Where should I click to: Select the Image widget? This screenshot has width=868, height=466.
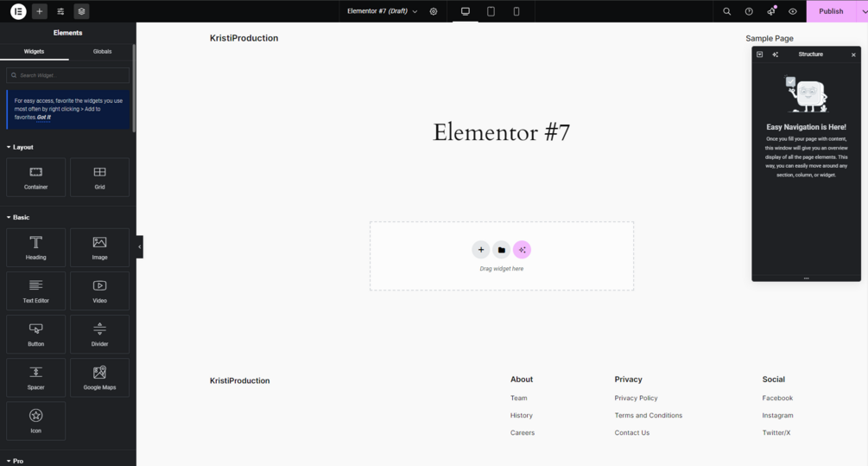coord(99,247)
